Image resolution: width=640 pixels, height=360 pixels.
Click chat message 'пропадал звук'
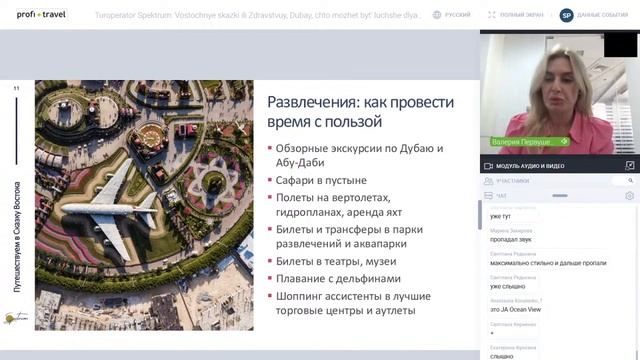(x=511, y=240)
